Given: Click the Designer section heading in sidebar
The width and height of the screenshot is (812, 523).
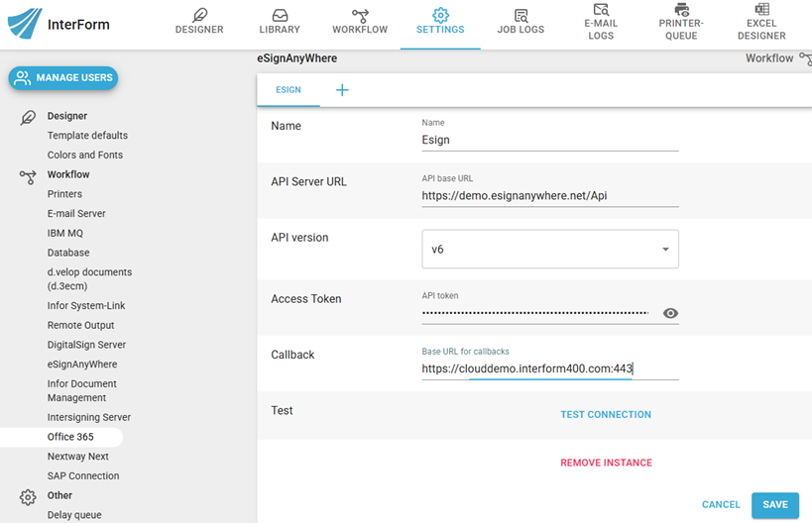Looking at the screenshot, I should [67, 116].
